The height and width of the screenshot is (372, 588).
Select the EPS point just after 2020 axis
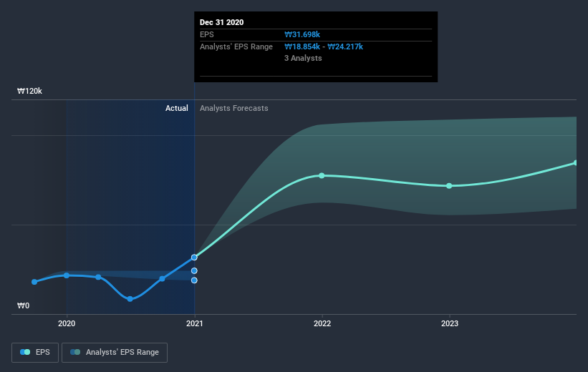click(x=98, y=278)
